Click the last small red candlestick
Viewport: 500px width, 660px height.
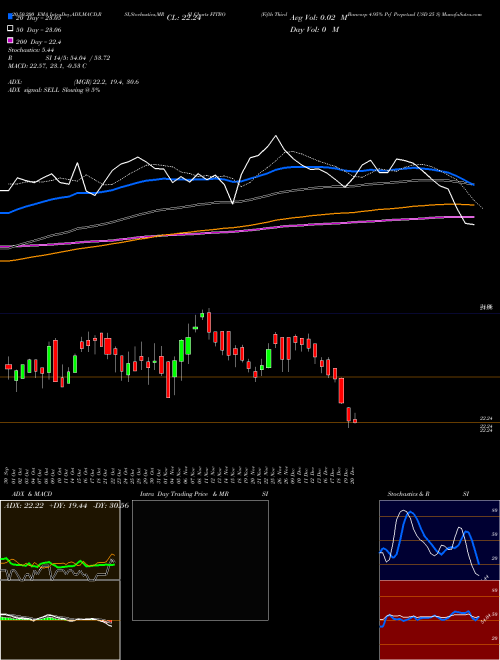click(355, 420)
